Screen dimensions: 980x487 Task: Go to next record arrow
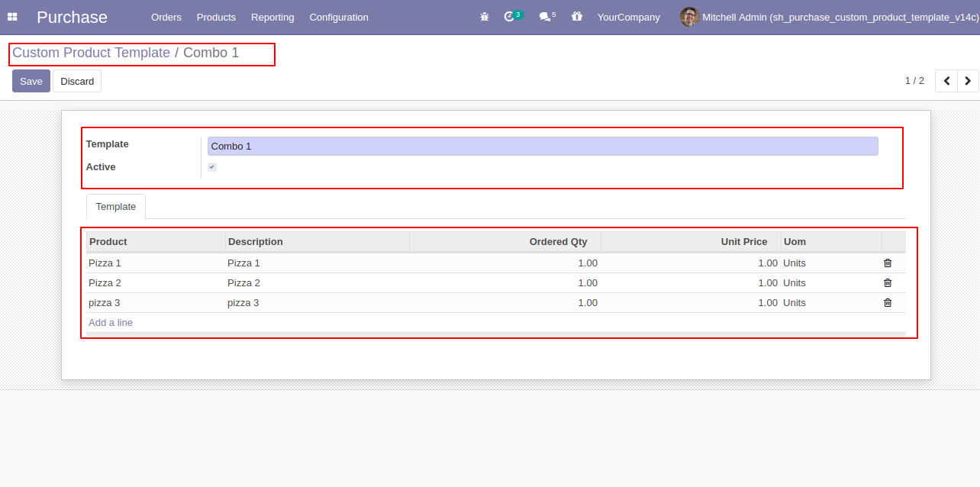pos(968,81)
